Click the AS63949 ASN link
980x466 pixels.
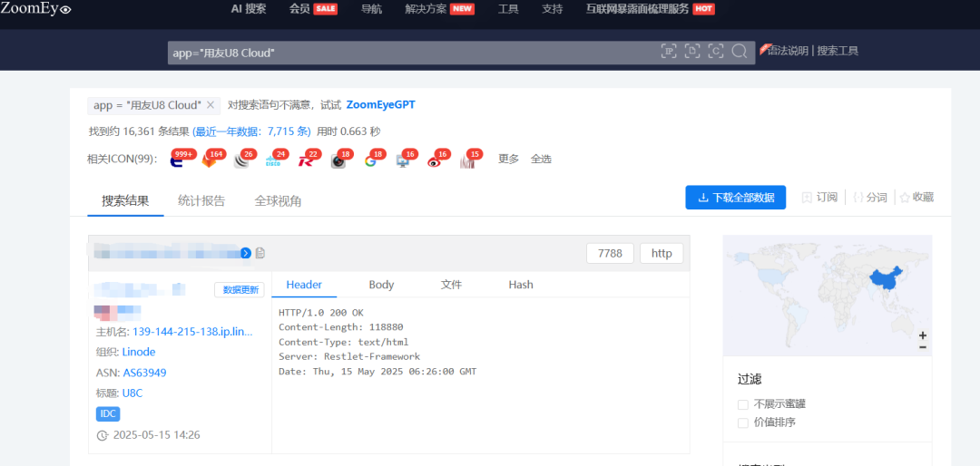coord(144,373)
